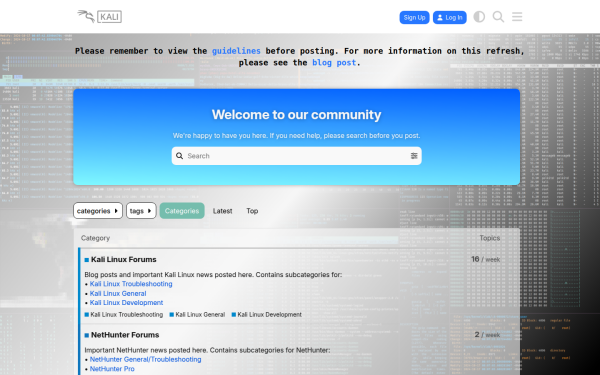600x375 pixels.
Task: Open Kali Linux Development list link
Action: [126, 303]
